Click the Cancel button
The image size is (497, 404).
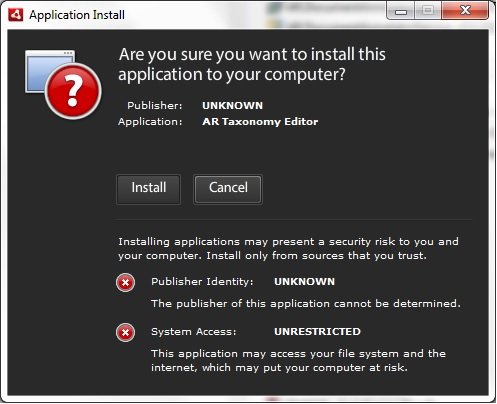[x=228, y=189]
